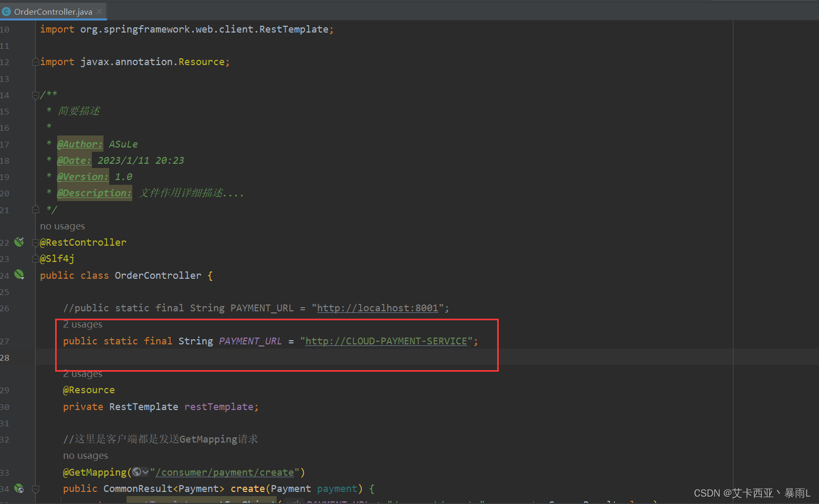Open the commented http://localhost:8001 link

[377, 308]
